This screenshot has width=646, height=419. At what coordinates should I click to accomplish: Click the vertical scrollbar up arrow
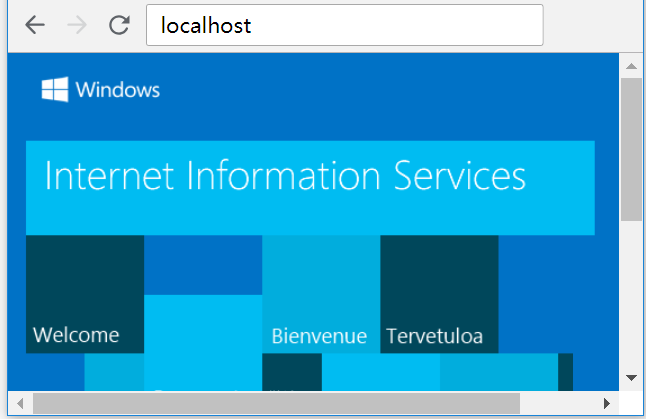(x=631, y=66)
